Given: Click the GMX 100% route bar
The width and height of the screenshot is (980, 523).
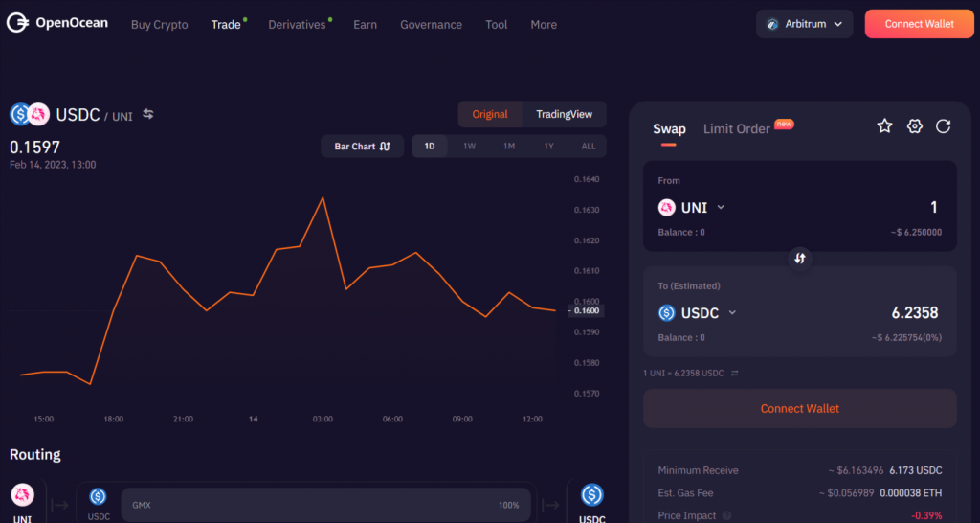Looking at the screenshot, I should click(x=325, y=505).
